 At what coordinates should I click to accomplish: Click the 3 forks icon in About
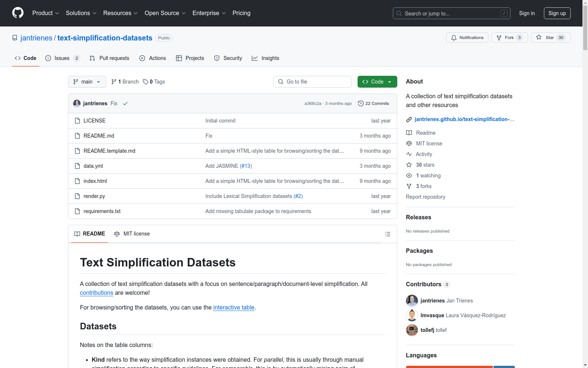coord(409,186)
